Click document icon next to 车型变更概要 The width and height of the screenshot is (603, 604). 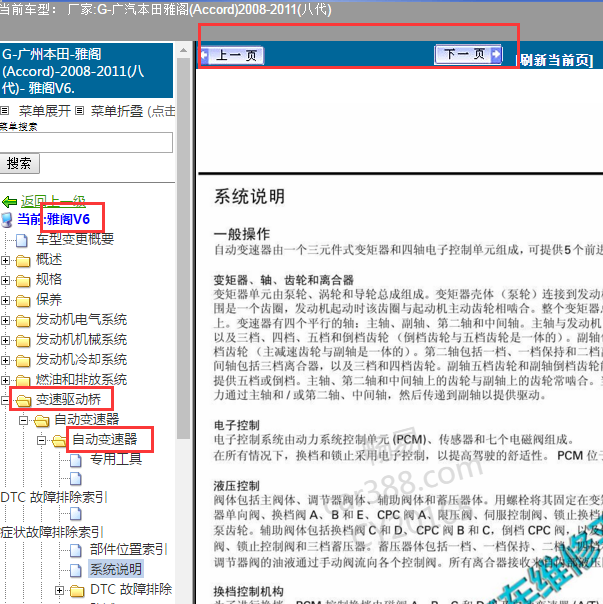point(22,240)
